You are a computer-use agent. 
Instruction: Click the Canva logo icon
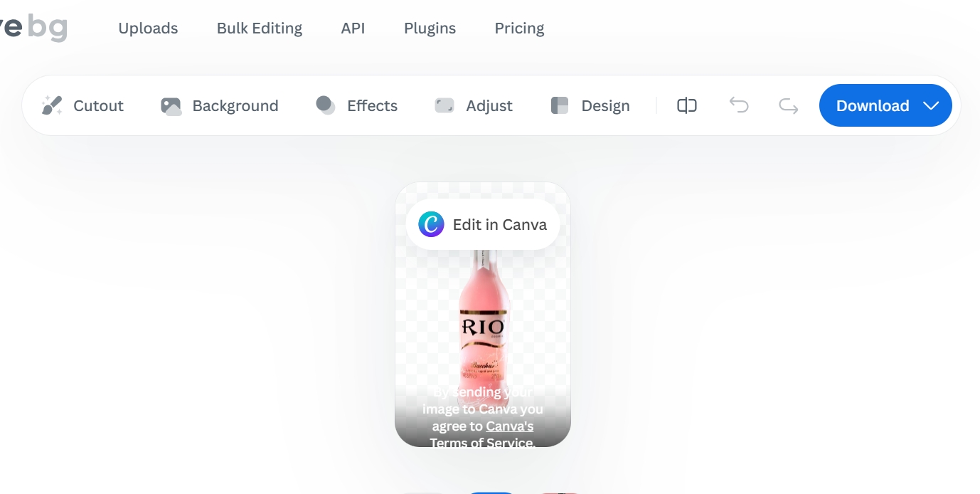pyautogui.click(x=431, y=225)
